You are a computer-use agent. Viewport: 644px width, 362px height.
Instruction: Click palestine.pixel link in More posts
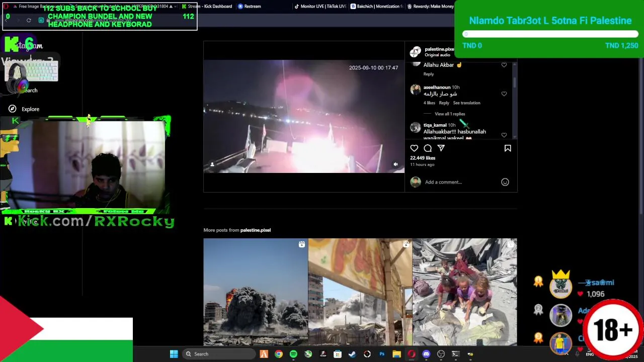click(256, 230)
